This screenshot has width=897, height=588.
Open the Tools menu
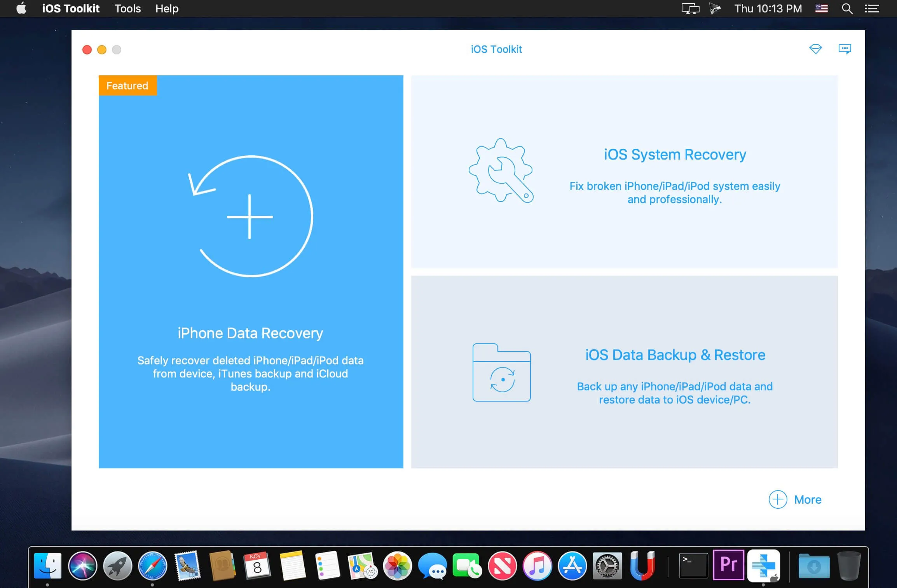[127, 8]
